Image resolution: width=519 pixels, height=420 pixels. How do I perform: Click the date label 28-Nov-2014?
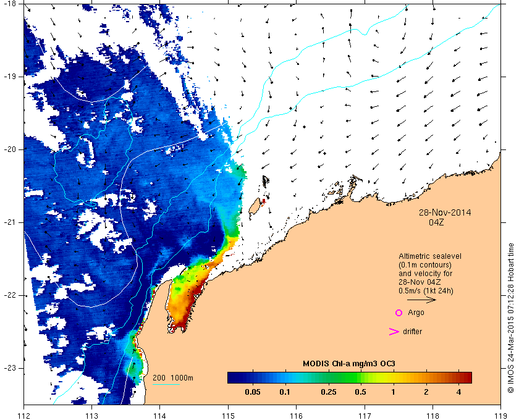tap(445, 212)
